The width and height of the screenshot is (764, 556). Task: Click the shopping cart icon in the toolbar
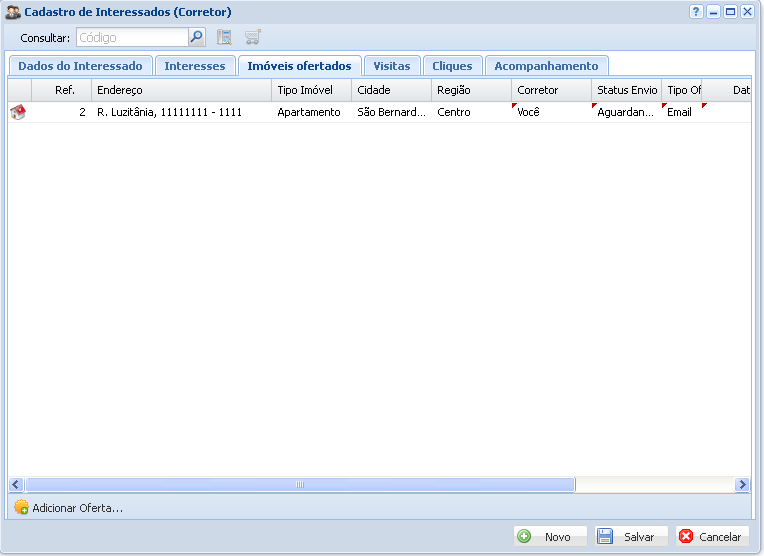[253, 38]
